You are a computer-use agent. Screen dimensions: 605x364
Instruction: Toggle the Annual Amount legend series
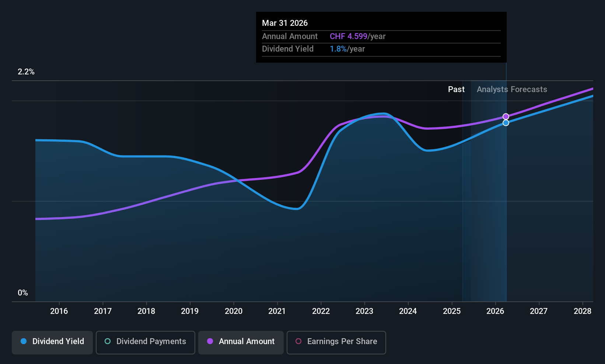point(241,343)
